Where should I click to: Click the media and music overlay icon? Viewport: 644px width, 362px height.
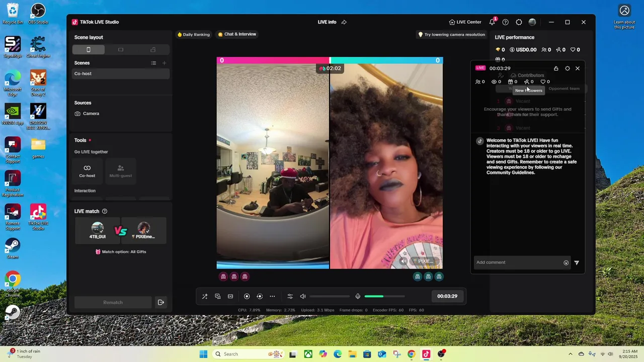click(218, 296)
